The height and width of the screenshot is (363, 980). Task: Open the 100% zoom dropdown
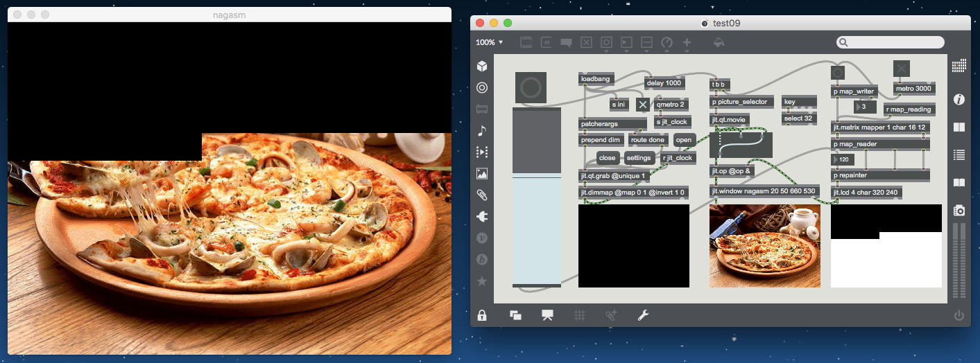(490, 42)
